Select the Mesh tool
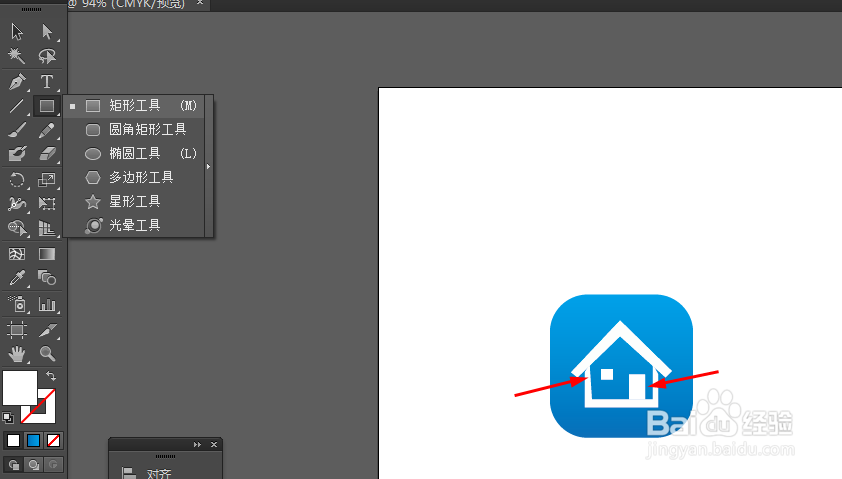The image size is (842, 479). tap(17, 254)
